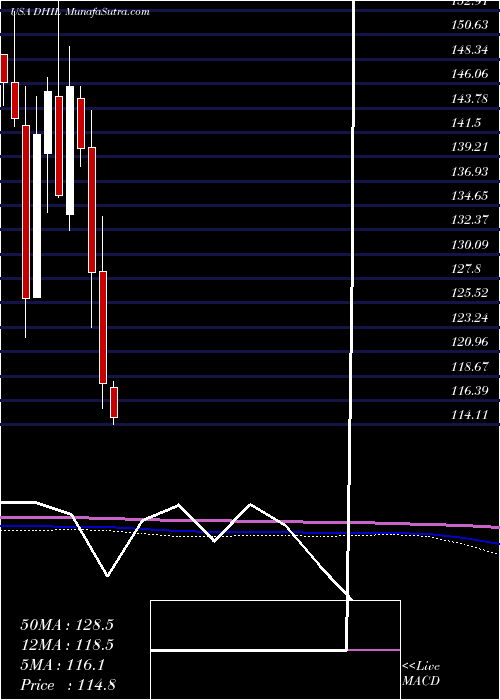The height and width of the screenshot is (700, 500).
Task: Click the 148.34 price axis label
Action: 470,50
